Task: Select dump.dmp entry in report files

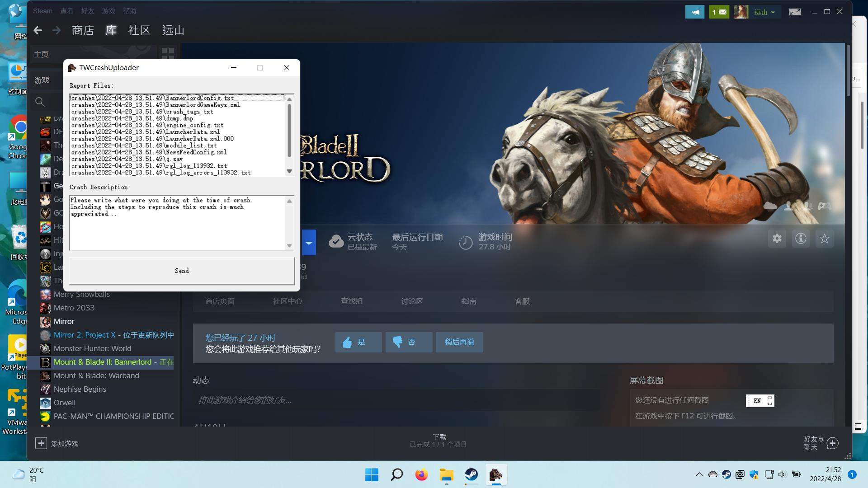Action: coord(132,118)
